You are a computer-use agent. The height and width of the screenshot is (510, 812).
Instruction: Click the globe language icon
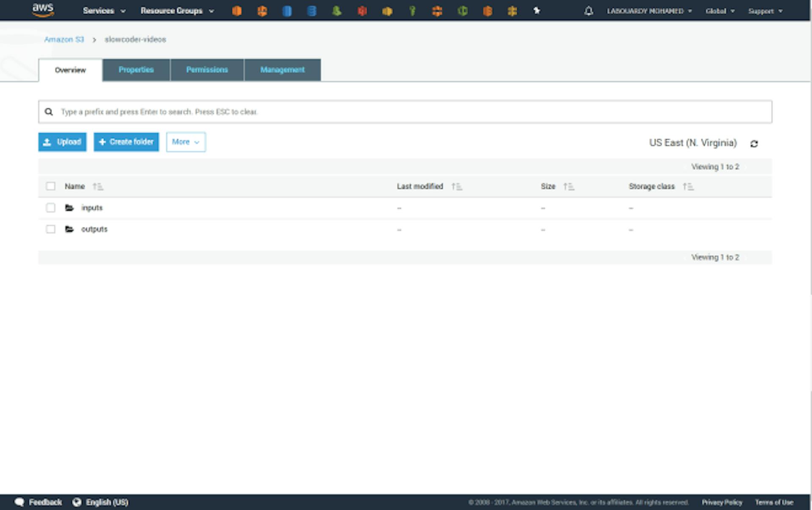point(77,502)
